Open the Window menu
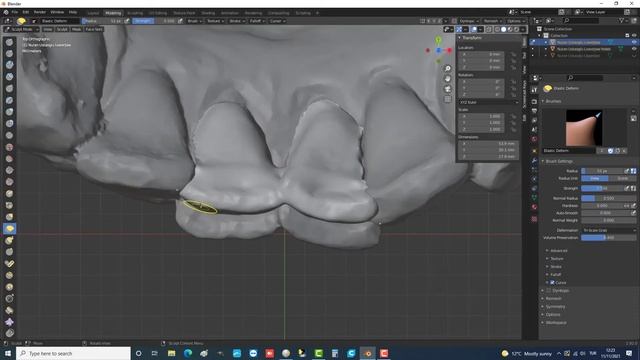This screenshot has width=640, height=360. [57, 12]
